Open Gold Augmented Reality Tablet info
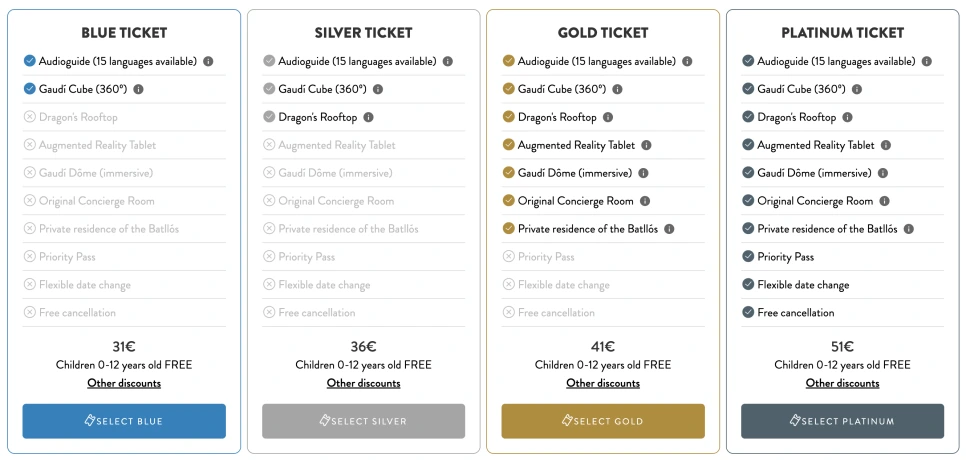The height and width of the screenshot is (460, 966). point(647,145)
